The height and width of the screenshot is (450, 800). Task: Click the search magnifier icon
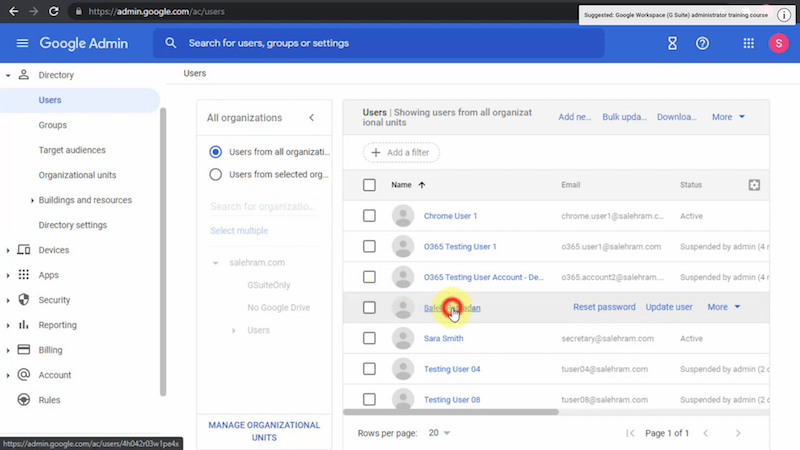[170, 43]
